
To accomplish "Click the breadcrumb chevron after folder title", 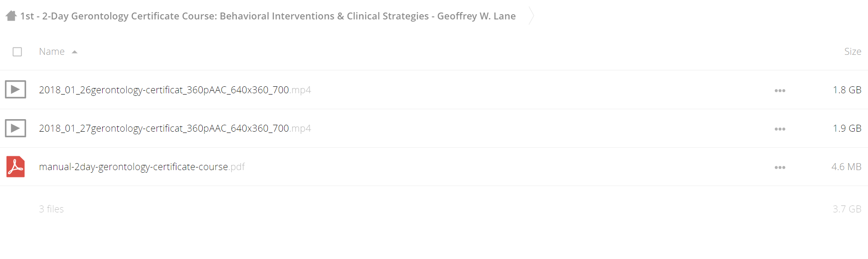I will click(531, 16).
